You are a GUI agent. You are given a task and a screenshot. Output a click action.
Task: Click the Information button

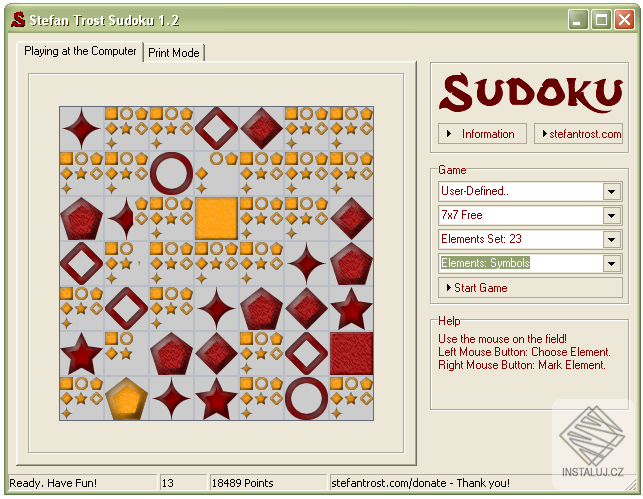[x=482, y=134]
